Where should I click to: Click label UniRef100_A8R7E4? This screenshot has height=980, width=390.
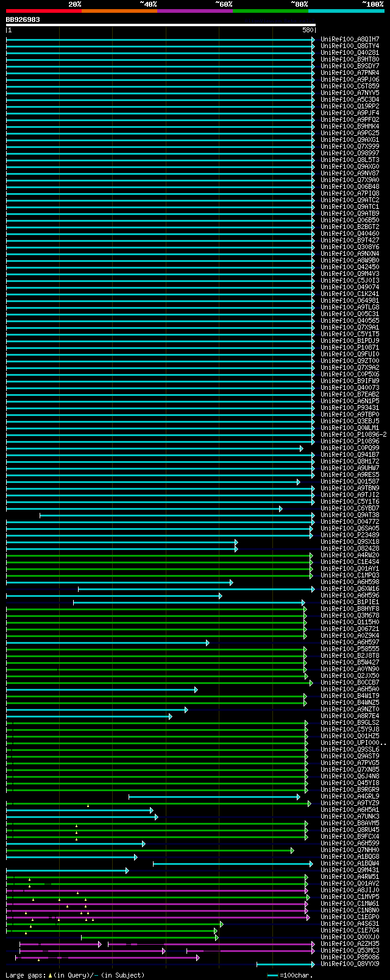coord(350,716)
